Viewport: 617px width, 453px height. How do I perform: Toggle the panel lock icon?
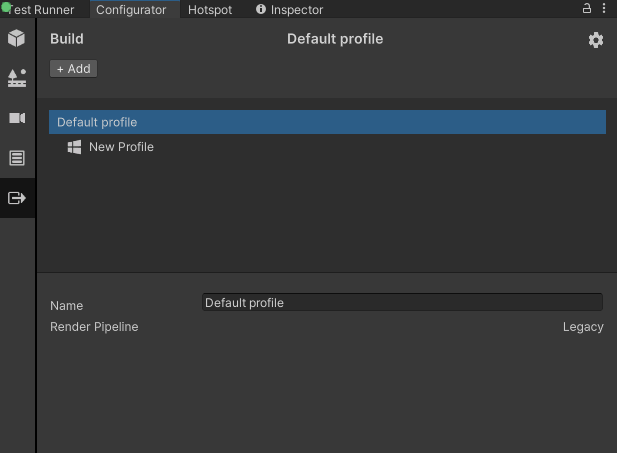click(587, 8)
